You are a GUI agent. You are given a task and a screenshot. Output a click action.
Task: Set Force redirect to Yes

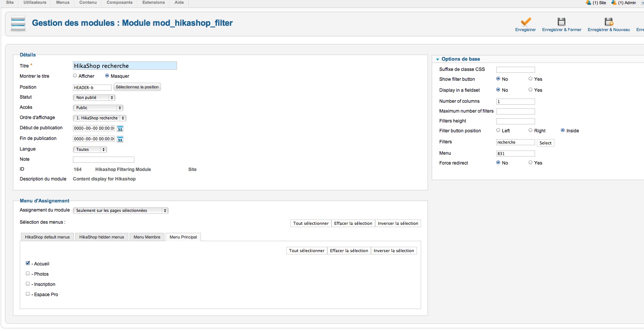[530, 163]
